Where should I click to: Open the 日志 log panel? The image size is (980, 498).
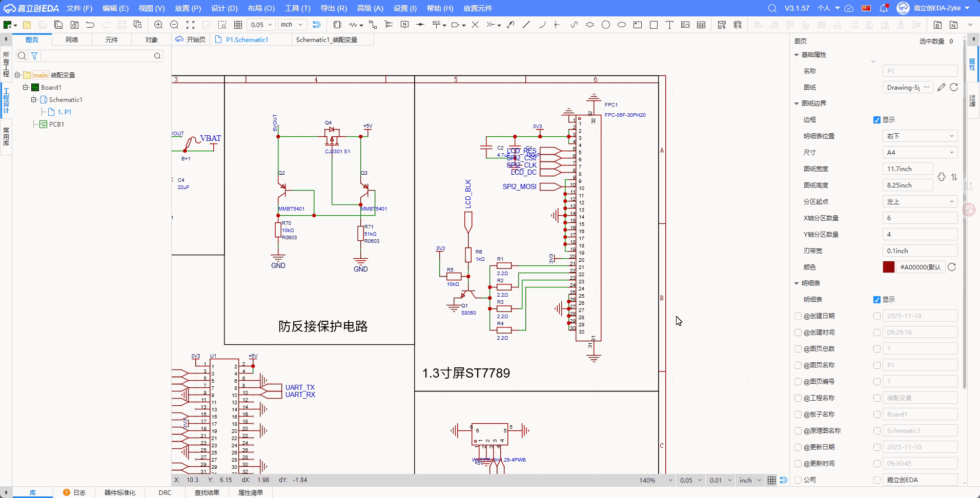click(x=75, y=492)
